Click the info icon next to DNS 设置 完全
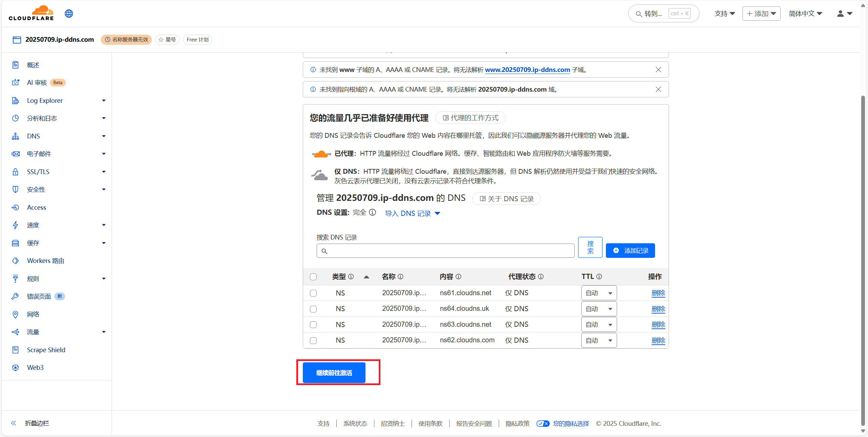Screen dimensions: 868x437 tap(372, 212)
